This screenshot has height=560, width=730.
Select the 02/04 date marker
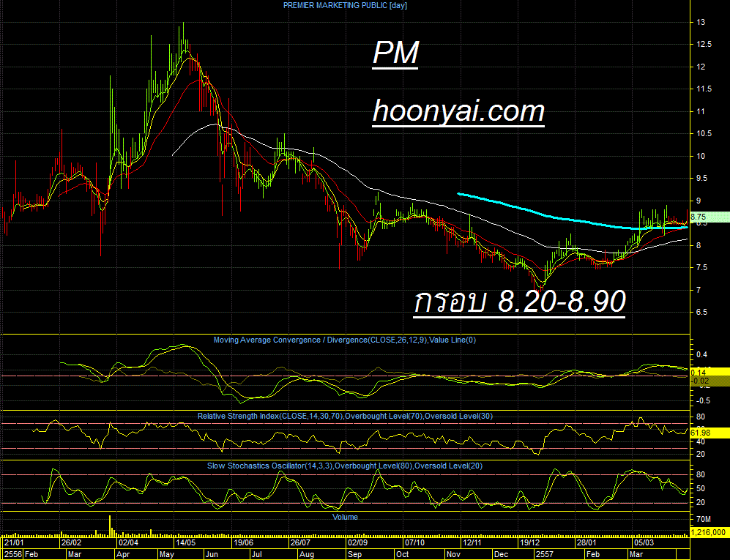point(128,542)
